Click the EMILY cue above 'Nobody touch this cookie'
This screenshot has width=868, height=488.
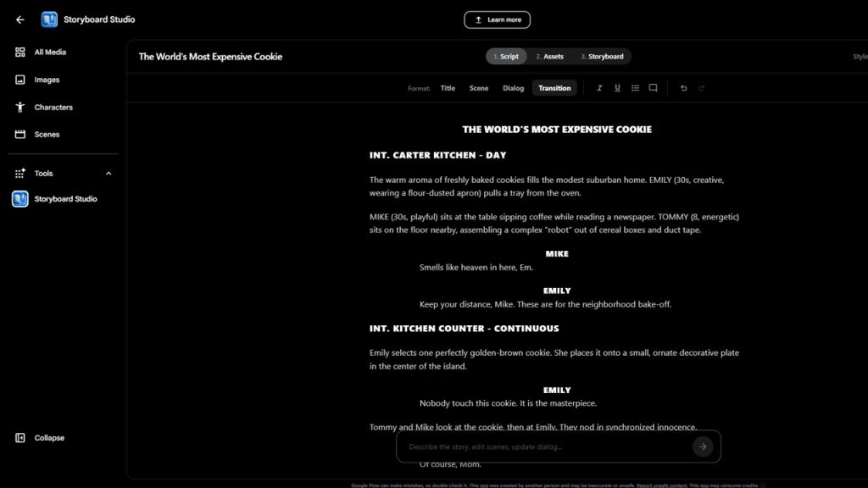click(557, 390)
